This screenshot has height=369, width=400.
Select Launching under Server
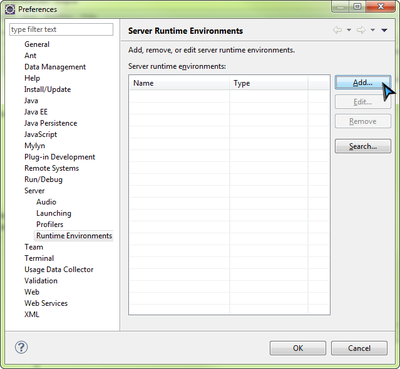pyautogui.click(x=54, y=213)
